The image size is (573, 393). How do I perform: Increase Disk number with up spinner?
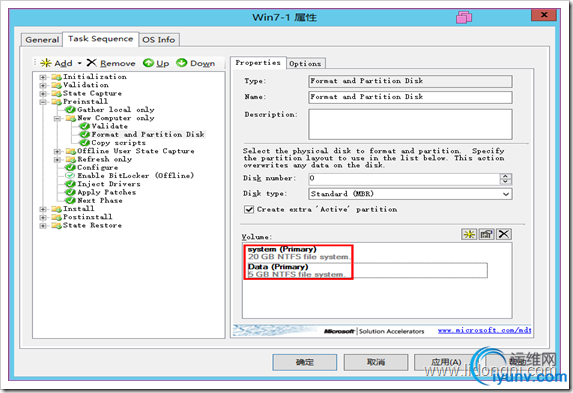click(x=505, y=176)
